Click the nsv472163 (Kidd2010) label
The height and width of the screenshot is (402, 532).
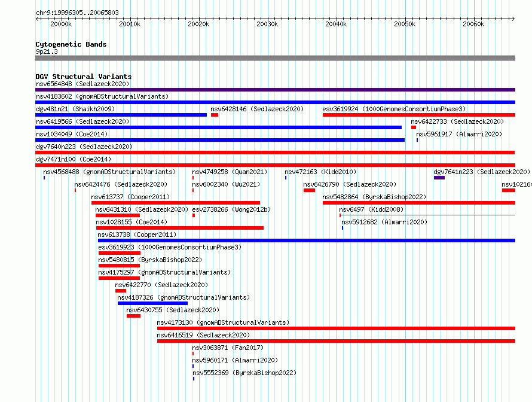320,172
